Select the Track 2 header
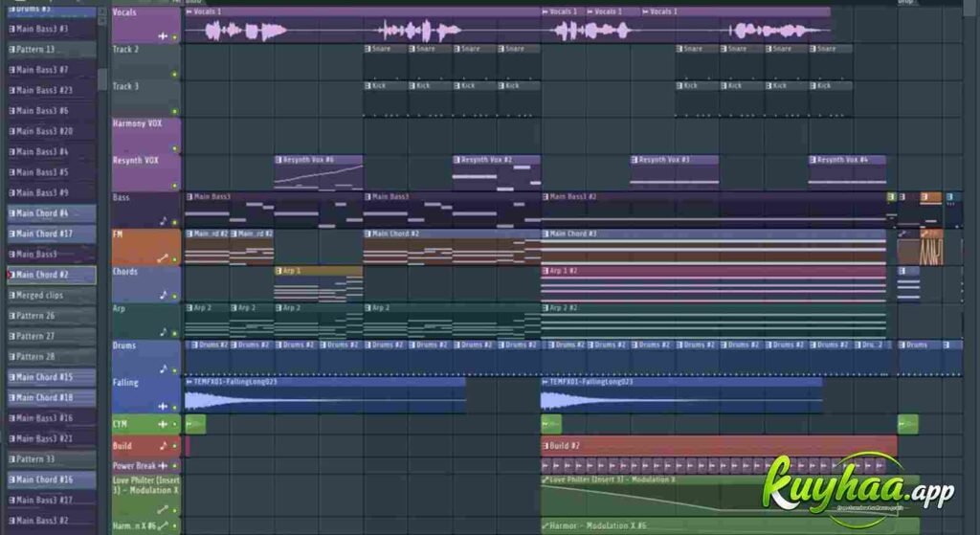Viewport: 980px width, 535px height. 146,62
